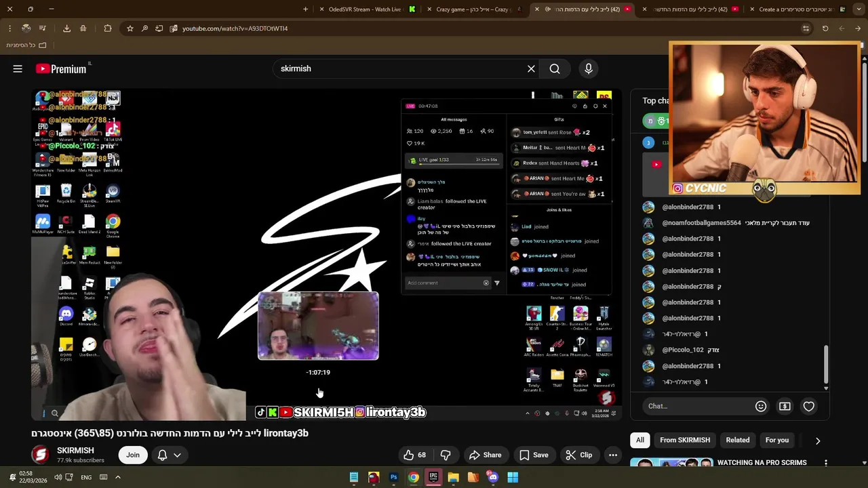Open the SKIRMISH channel name link
868x488 pixels.
pos(75,450)
